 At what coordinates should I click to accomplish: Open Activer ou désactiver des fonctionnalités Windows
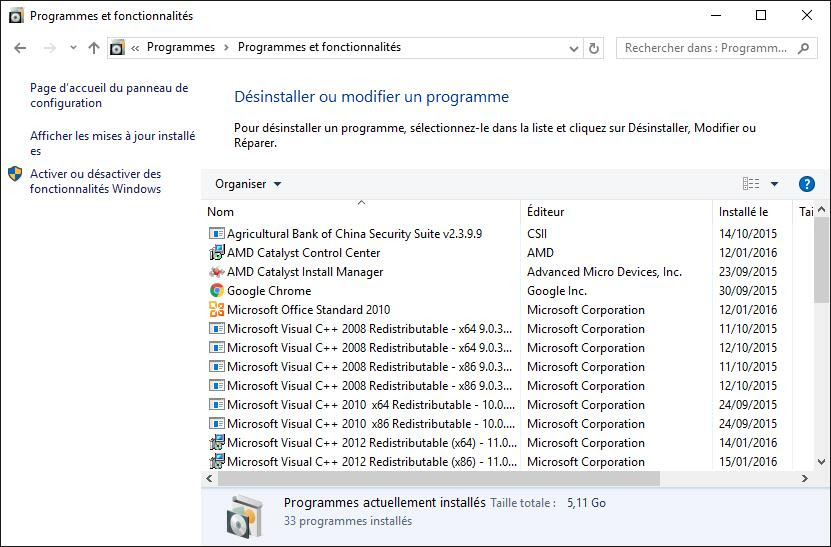point(95,181)
